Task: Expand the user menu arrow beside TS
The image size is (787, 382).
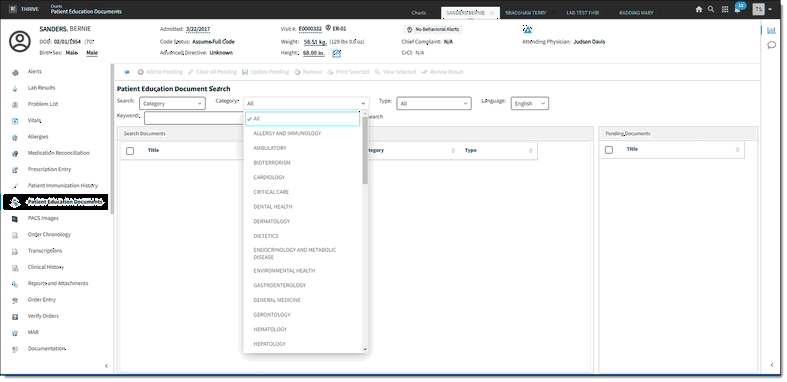Action: click(770, 9)
